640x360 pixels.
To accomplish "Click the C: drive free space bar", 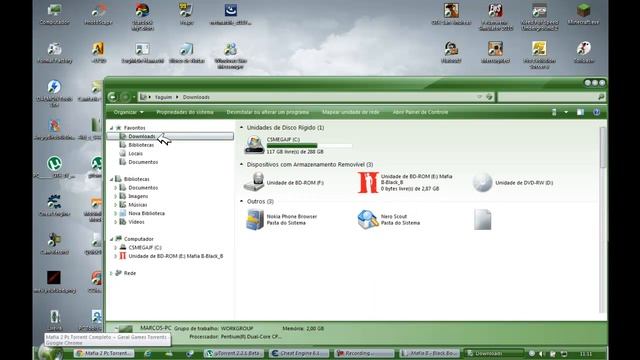I will pos(309,145).
